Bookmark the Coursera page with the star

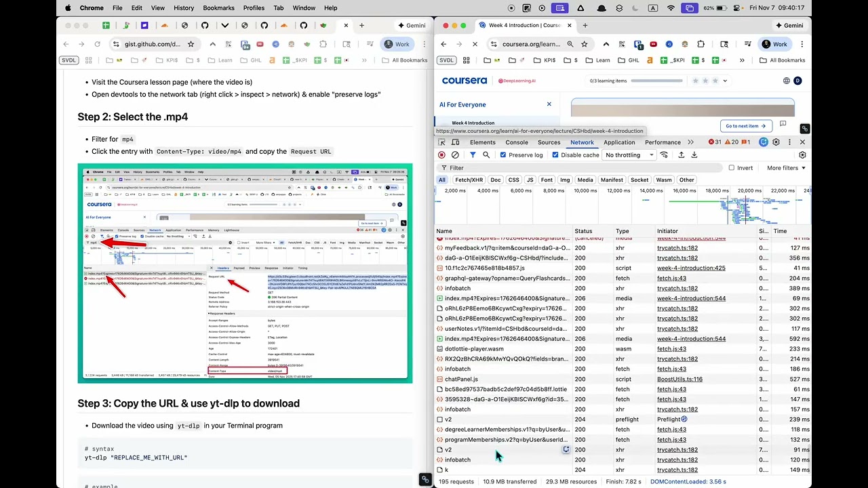(584, 44)
